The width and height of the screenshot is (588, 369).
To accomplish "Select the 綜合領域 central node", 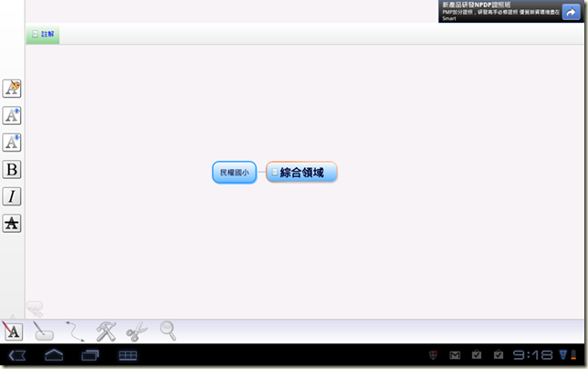I will tap(301, 172).
